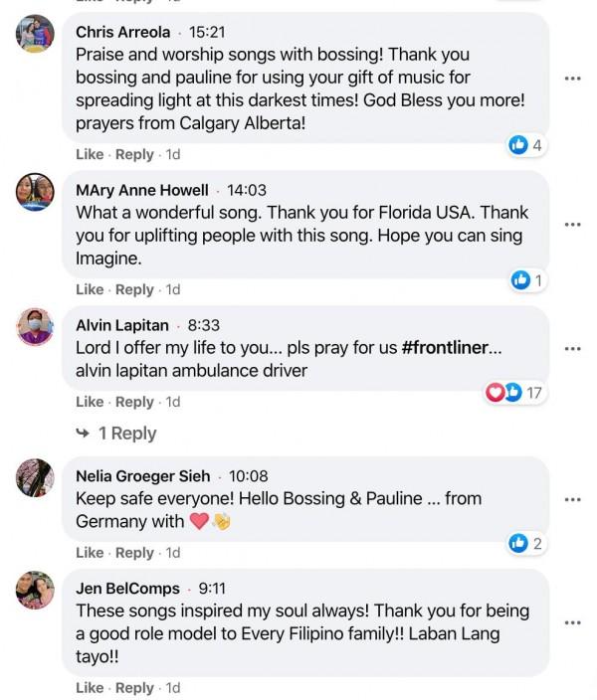
Task: Open Chris Arreola's profile from name
Action: click(122, 32)
